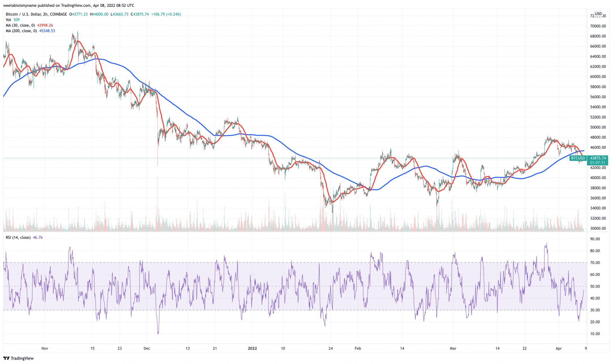The height and width of the screenshot is (364, 613).
Task: Click the bar countdown timer 01:07:31
Action: tap(597, 163)
